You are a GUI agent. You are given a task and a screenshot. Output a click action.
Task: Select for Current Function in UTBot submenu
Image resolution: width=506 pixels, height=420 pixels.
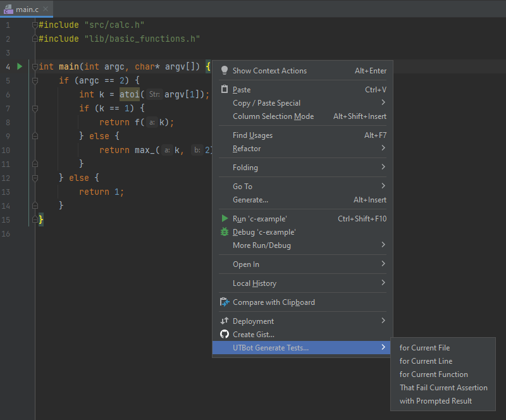[433, 374]
